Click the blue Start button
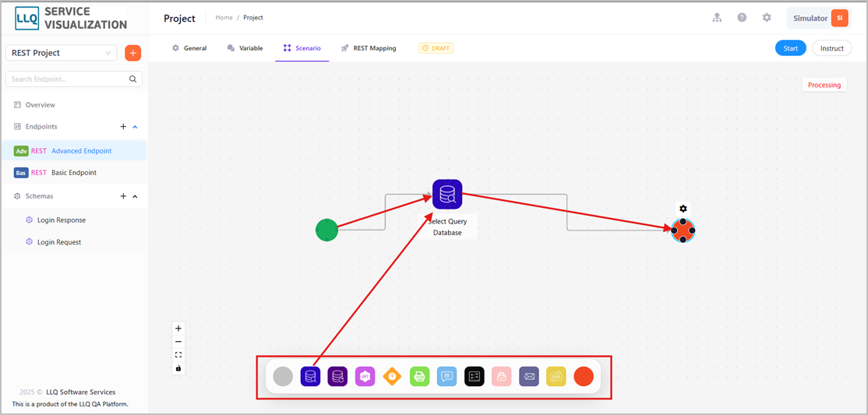This screenshot has height=415, width=868. tap(791, 48)
